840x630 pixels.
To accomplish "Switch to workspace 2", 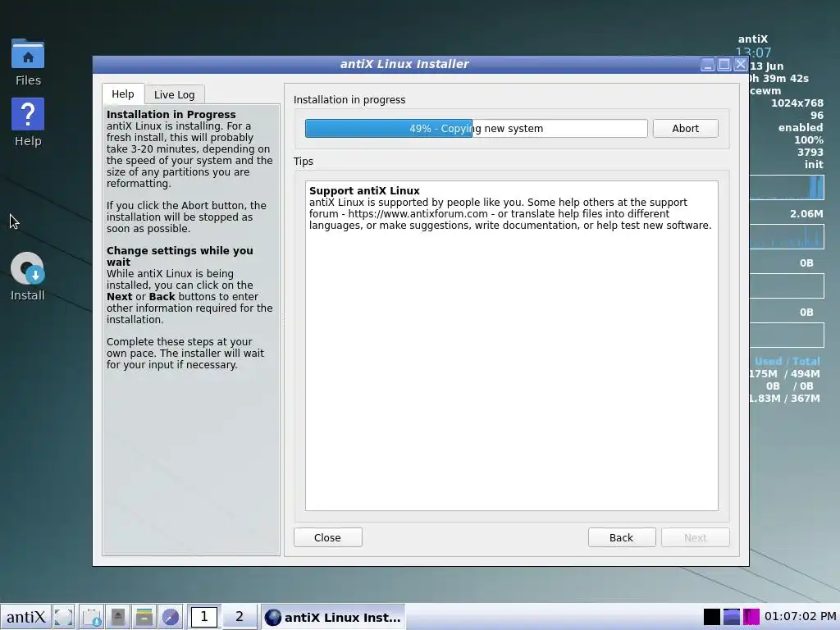I will (239, 617).
